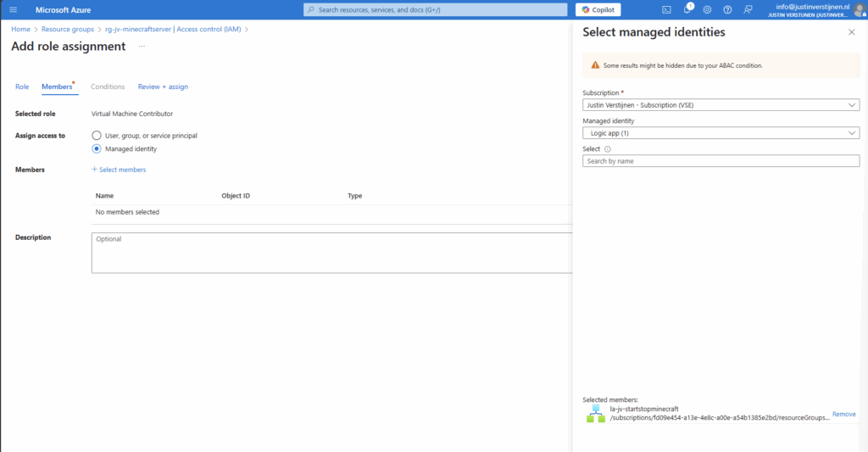
Task: Click the Search by name field
Action: (x=721, y=161)
